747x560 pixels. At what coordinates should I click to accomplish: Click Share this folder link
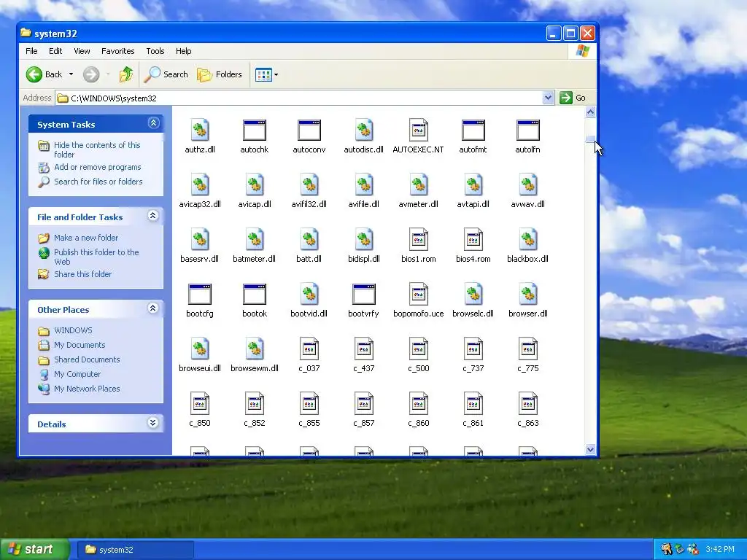tap(83, 274)
